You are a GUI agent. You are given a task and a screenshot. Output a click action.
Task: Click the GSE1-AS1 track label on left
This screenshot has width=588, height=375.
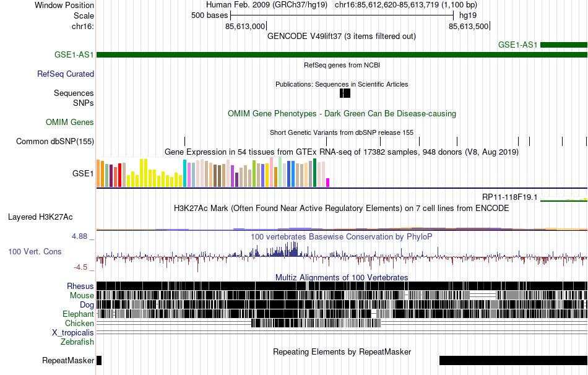pos(74,54)
